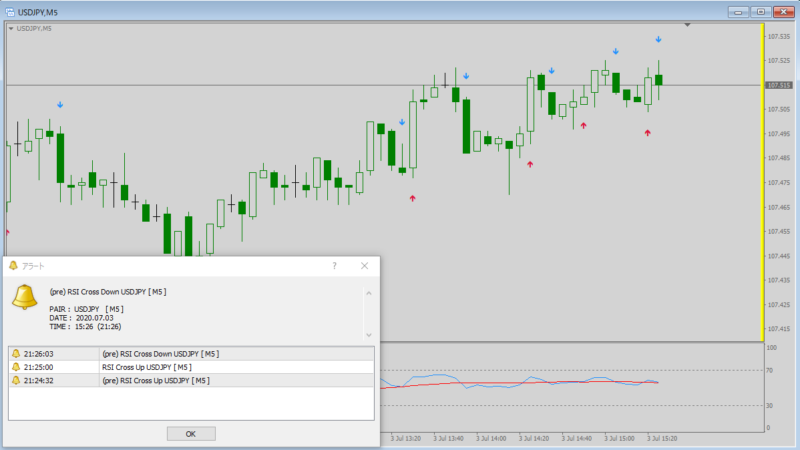Click OK in the alert dialog
Image resolution: width=800 pixels, height=450 pixels.
tap(191, 434)
